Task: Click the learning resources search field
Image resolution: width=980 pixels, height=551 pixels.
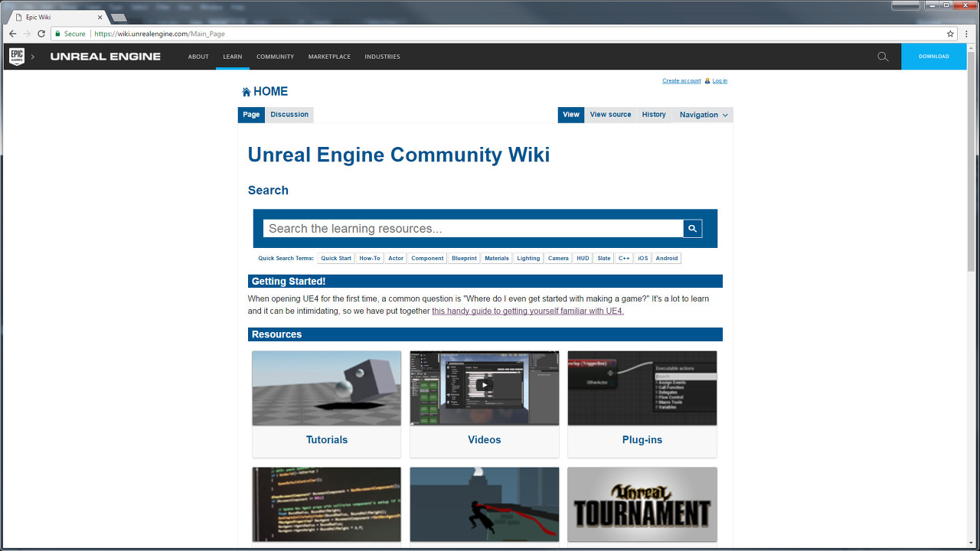Action: tap(473, 228)
